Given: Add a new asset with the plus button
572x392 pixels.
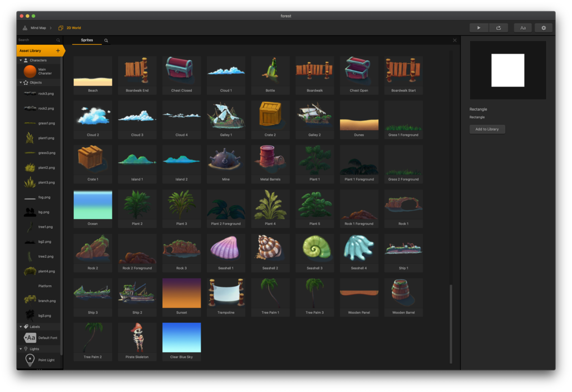Looking at the screenshot, I should (56, 50).
